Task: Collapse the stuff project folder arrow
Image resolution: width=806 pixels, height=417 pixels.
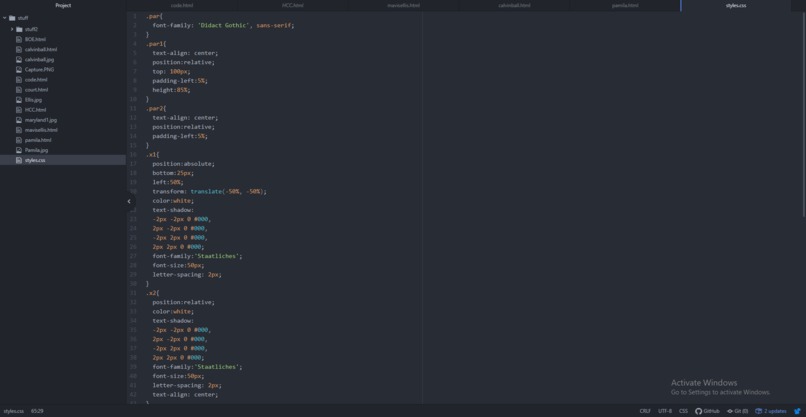Action: tap(5, 18)
